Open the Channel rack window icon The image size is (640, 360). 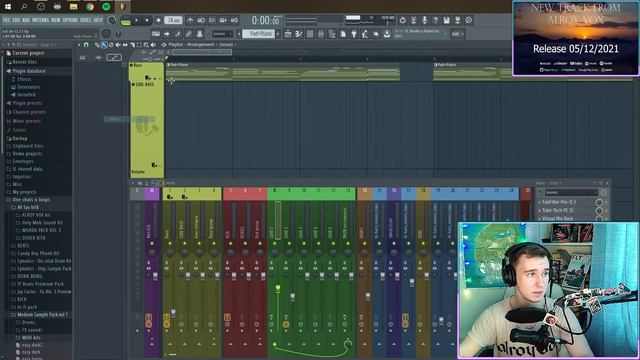point(310,34)
